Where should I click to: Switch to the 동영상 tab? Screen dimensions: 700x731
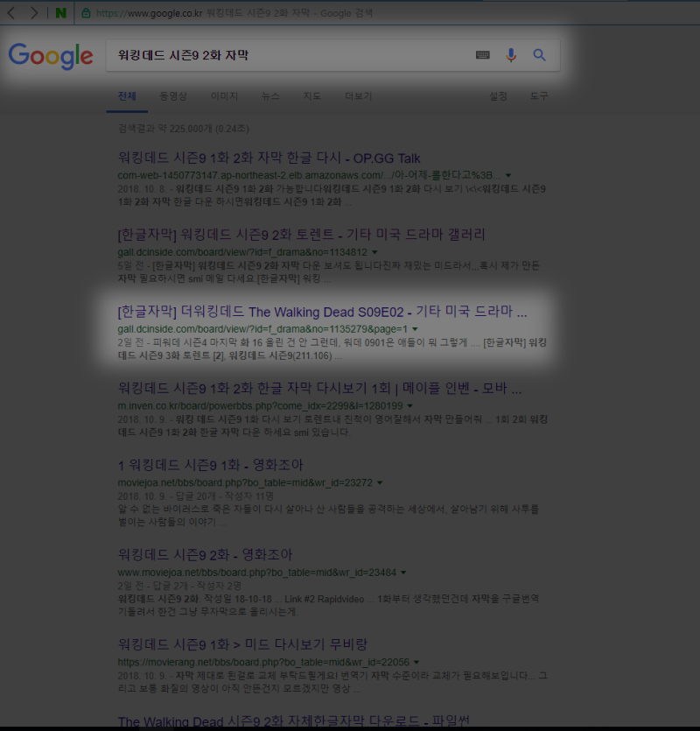tap(173, 96)
